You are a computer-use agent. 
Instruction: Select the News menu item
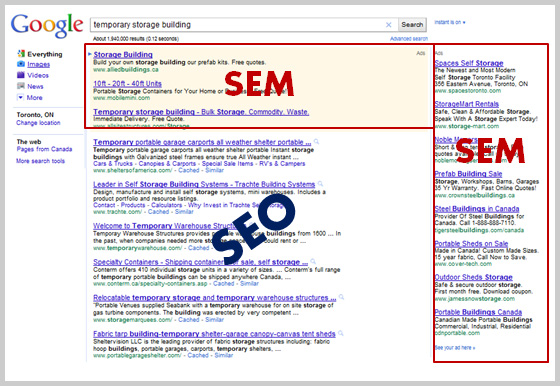click(35, 86)
